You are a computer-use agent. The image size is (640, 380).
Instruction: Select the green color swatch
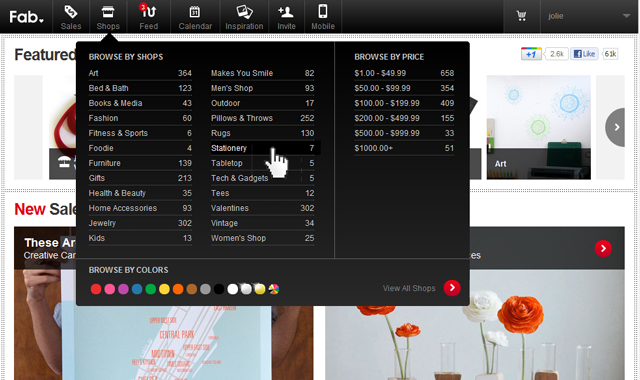point(151,289)
